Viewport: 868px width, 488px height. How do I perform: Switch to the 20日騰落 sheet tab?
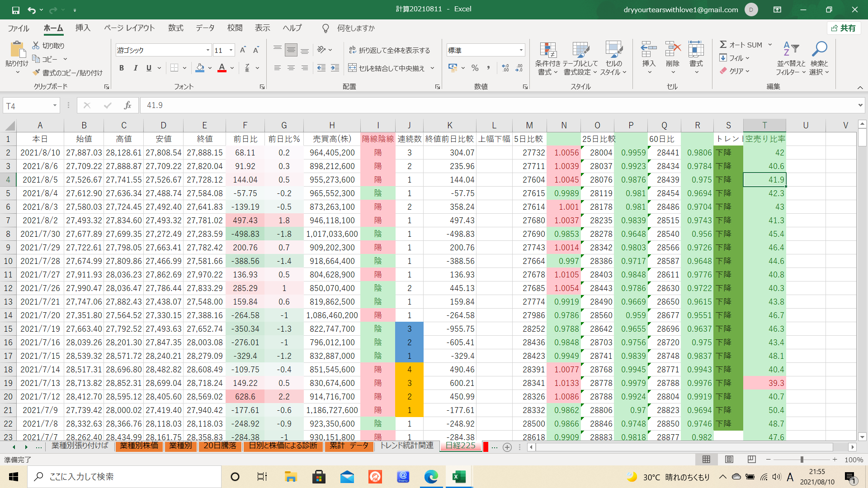point(220,446)
